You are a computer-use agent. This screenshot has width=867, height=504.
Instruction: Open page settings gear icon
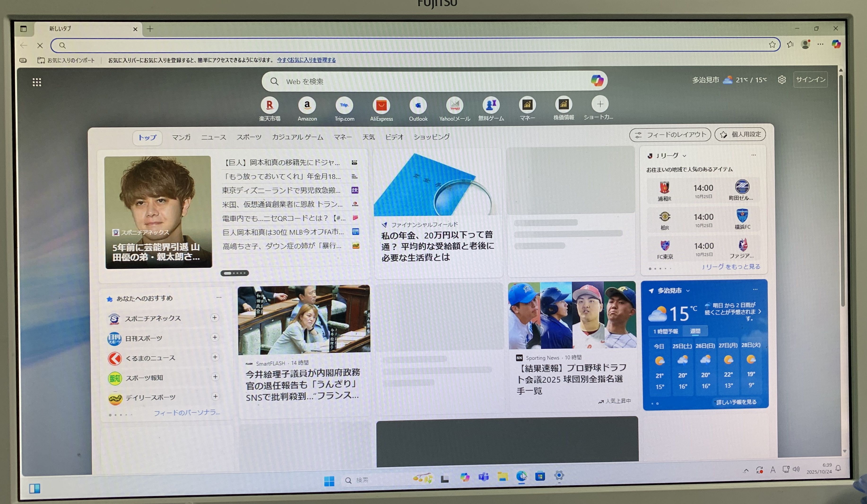(782, 80)
